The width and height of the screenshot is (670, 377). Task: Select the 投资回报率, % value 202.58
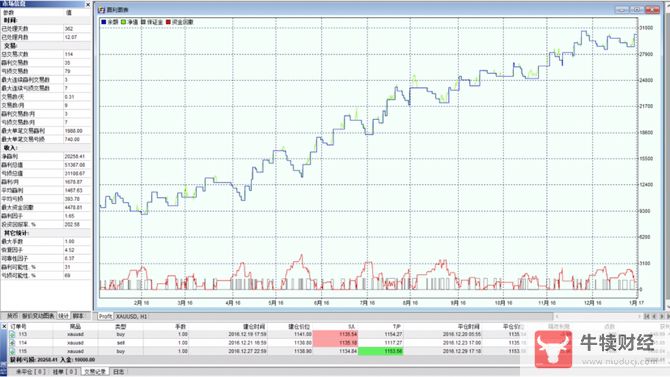[x=73, y=224]
